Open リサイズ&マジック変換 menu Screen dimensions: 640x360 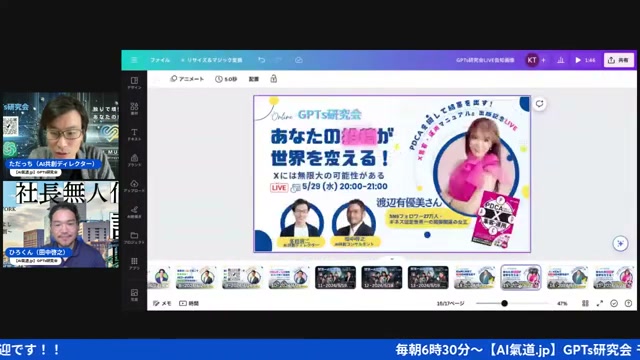pyautogui.click(x=211, y=60)
